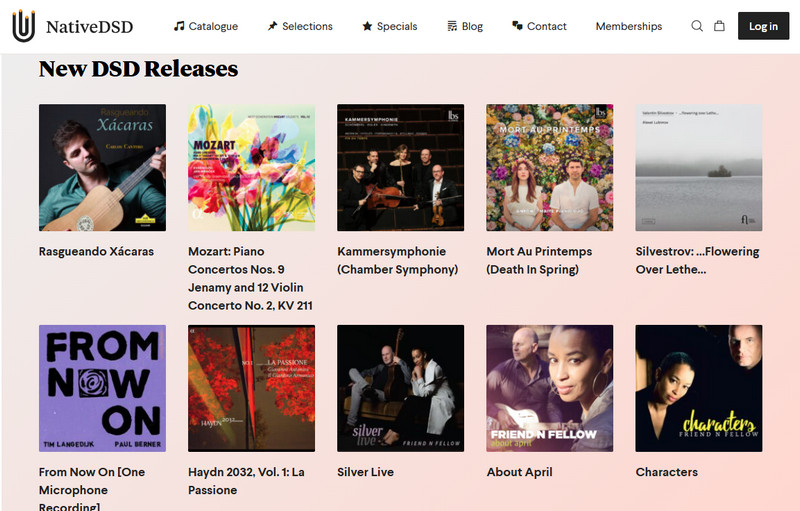Open the shopping bag cart icon
The width and height of the screenshot is (800, 511).
tap(719, 25)
